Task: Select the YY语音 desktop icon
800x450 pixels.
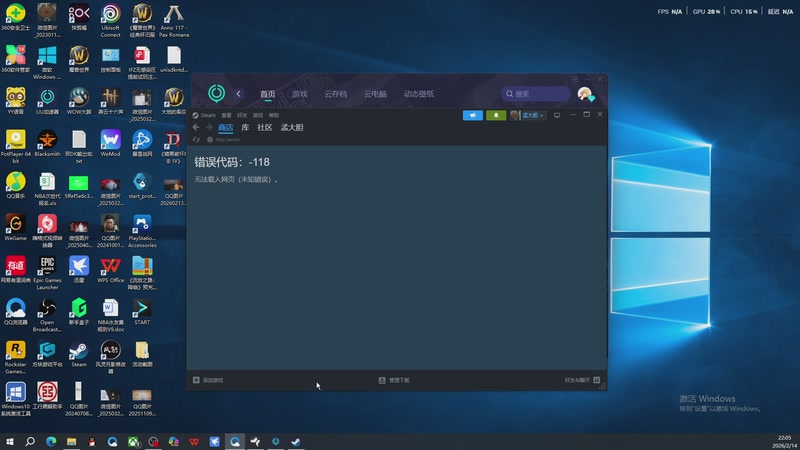Action: tap(16, 101)
